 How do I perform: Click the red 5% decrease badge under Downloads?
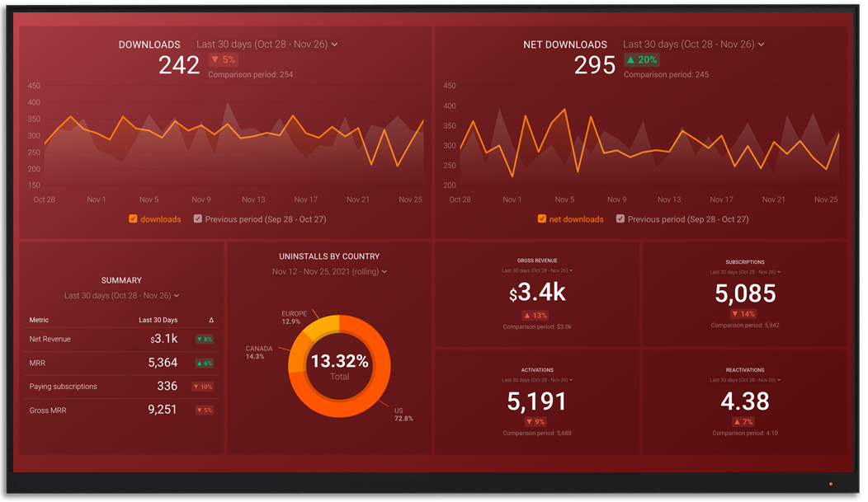coord(223,60)
